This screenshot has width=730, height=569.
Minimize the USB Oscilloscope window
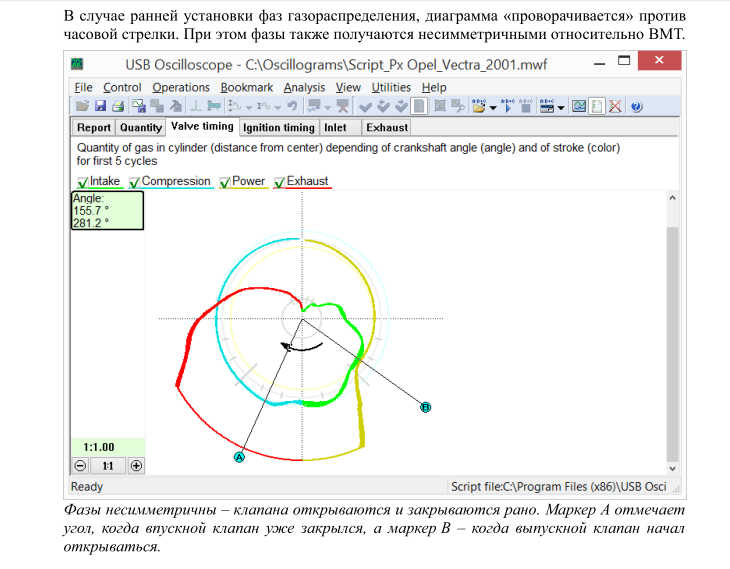600,62
